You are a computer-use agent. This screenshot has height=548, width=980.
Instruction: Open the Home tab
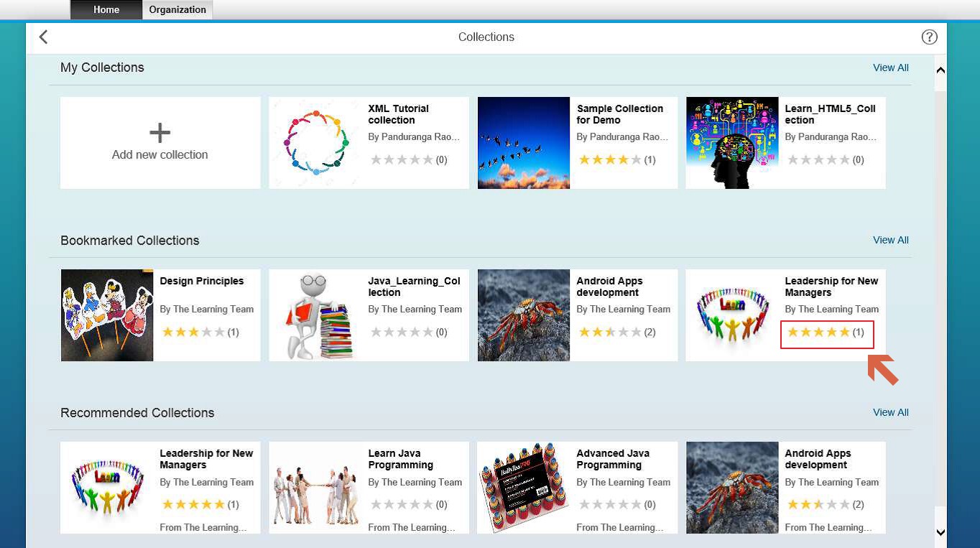[x=106, y=10]
